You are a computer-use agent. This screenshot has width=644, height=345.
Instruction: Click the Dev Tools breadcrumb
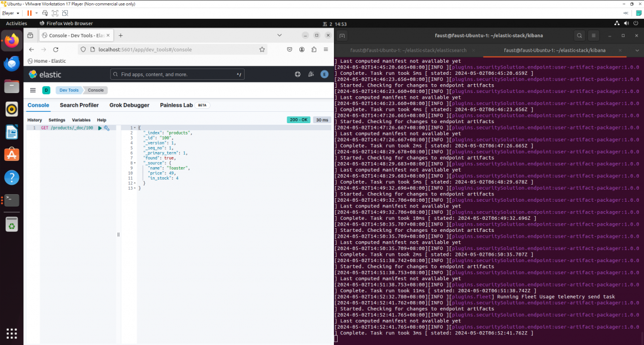[x=69, y=90]
